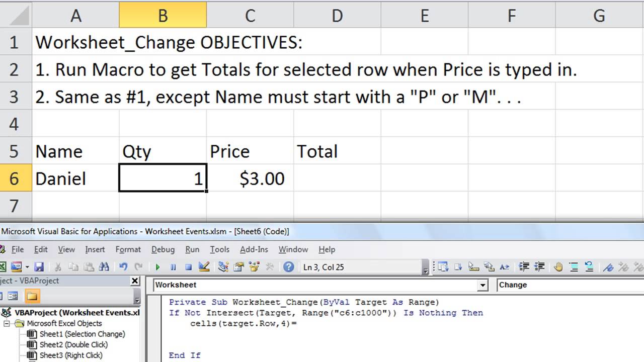Toggle Design Mode in the toolbar
Viewport: 644px width, 362px height.
[203, 267]
